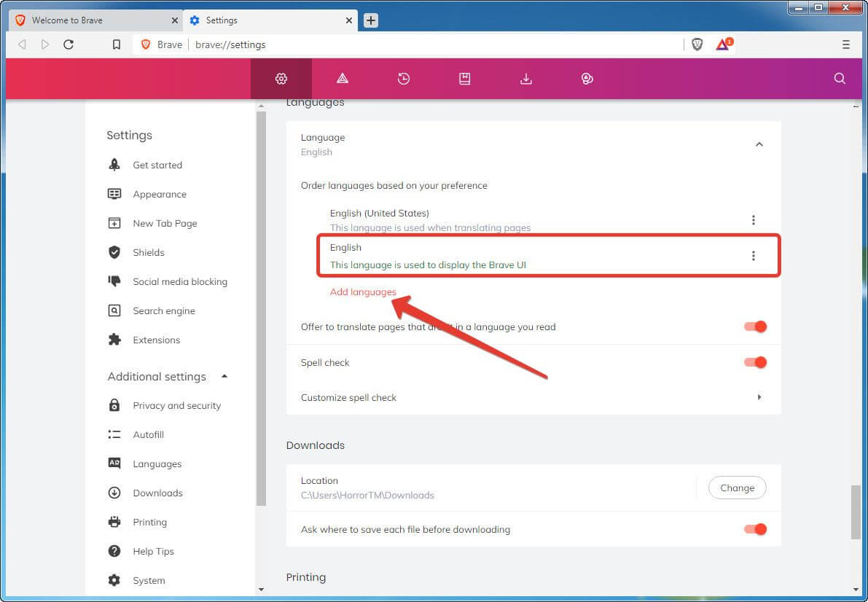Open Appearance settings page
The width and height of the screenshot is (868, 602).
(x=160, y=195)
